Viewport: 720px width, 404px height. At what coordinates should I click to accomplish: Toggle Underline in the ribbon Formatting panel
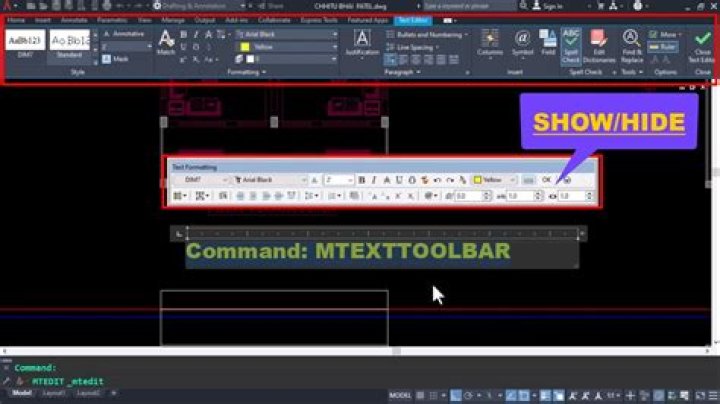[183, 47]
